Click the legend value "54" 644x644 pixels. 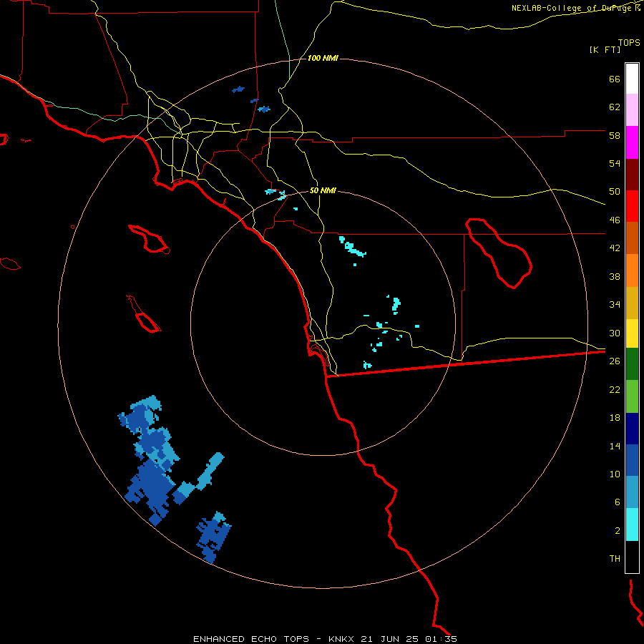(x=615, y=163)
